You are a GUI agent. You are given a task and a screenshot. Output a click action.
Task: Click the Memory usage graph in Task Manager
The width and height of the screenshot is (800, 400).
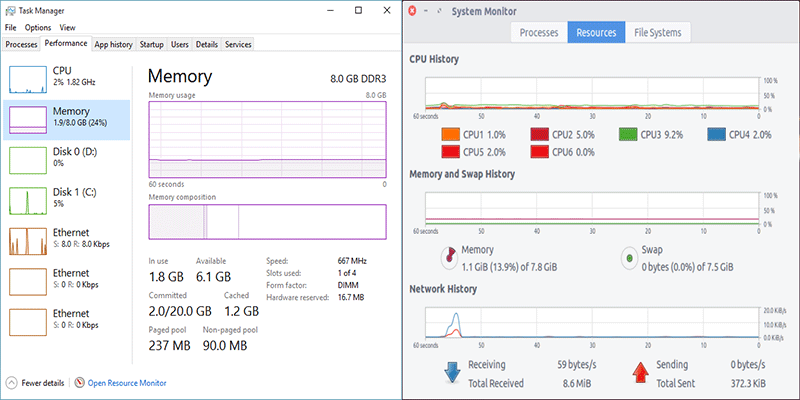coord(267,139)
